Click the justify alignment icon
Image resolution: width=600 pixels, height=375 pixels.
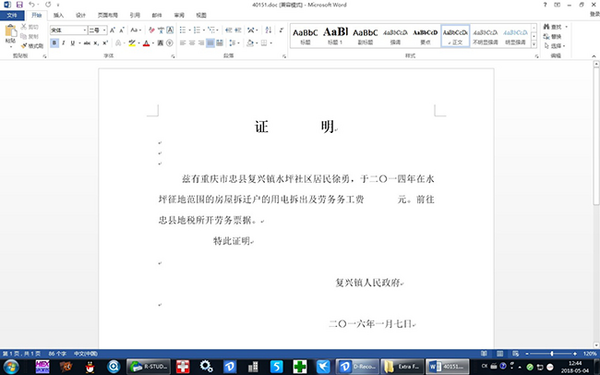210,43
